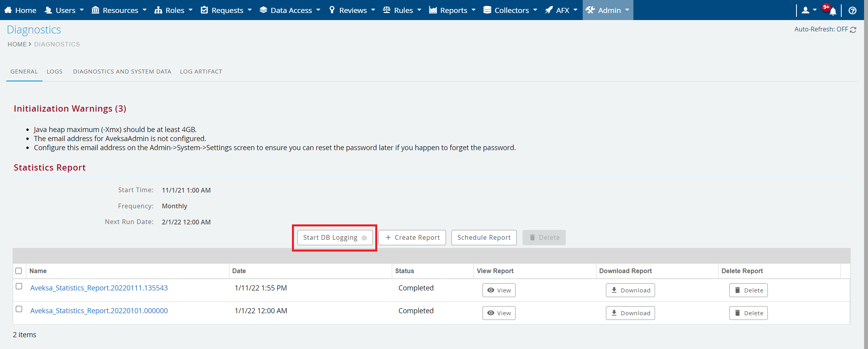Click the Start DB Logging button
The width and height of the screenshot is (868, 349).
click(x=335, y=238)
